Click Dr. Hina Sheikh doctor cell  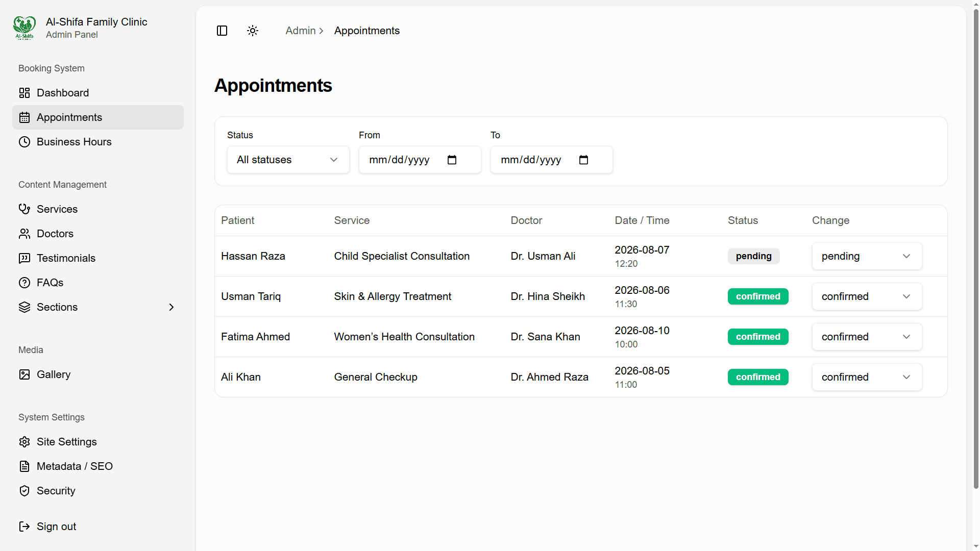point(548,296)
